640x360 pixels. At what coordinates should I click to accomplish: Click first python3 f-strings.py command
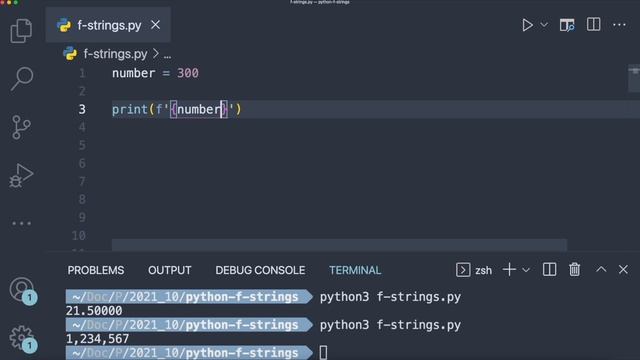(390, 297)
